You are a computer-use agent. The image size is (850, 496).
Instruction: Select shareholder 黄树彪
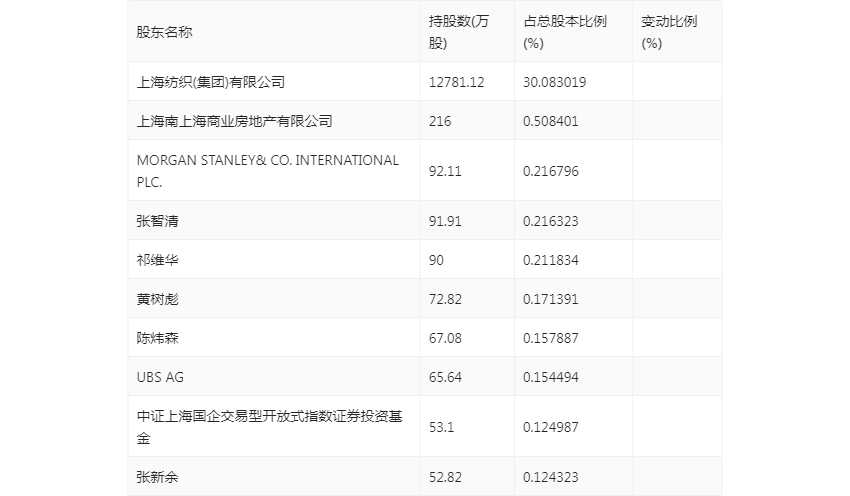[157, 299]
